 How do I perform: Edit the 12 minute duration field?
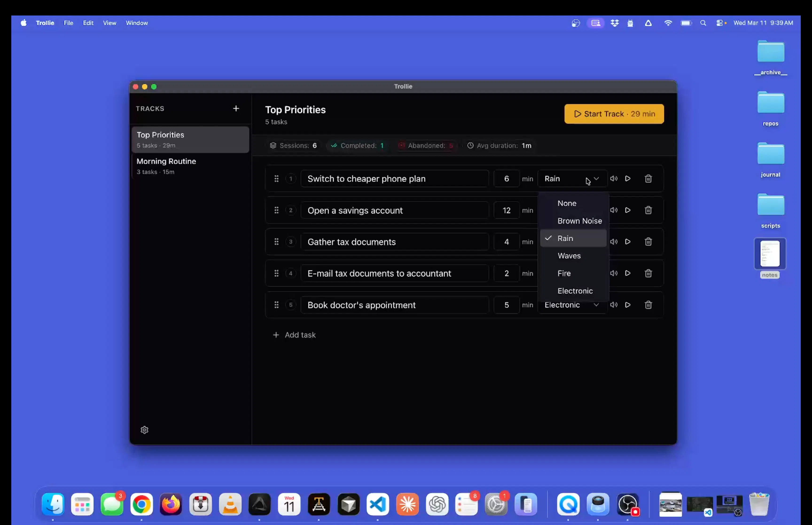[x=507, y=210]
